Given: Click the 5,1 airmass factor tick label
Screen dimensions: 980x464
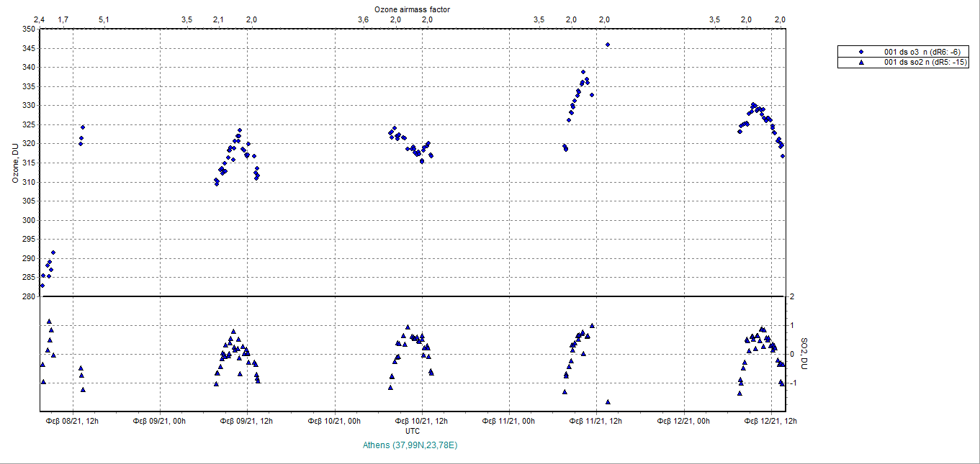Looking at the screenshot, I should pyautogui.click(x=104, y=19).
